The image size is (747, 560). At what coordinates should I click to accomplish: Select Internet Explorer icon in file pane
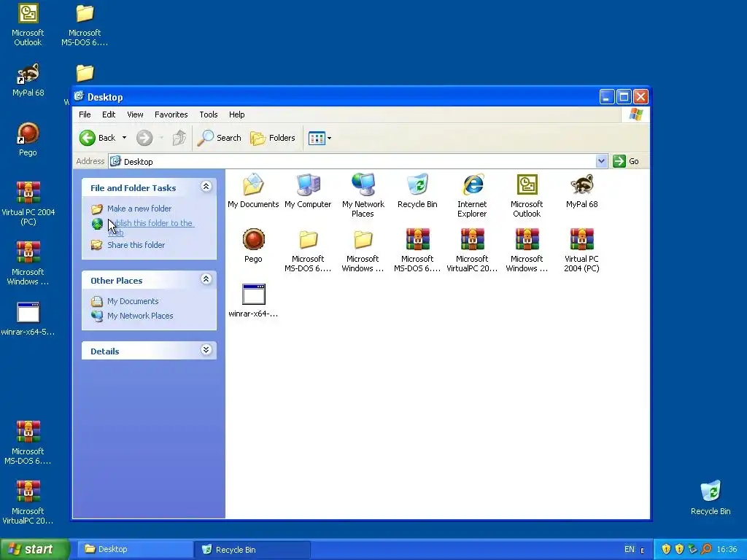(x=472, y=195)
